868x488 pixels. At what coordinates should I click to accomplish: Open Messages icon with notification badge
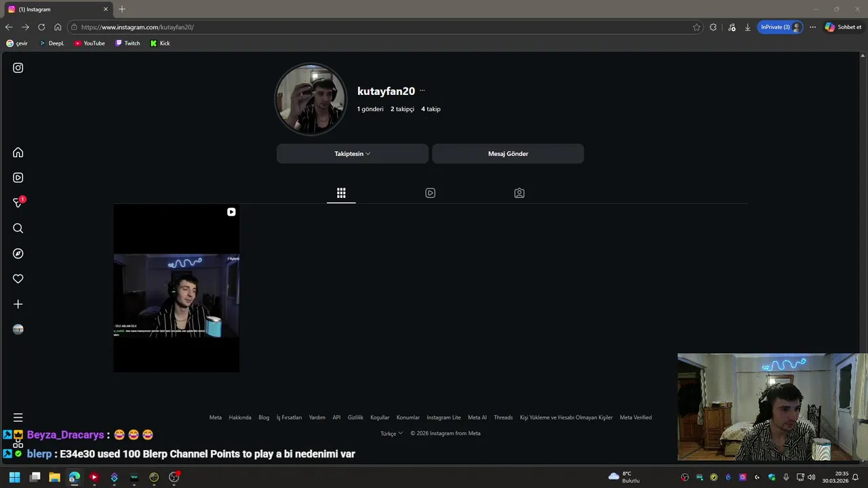point(18,203)
